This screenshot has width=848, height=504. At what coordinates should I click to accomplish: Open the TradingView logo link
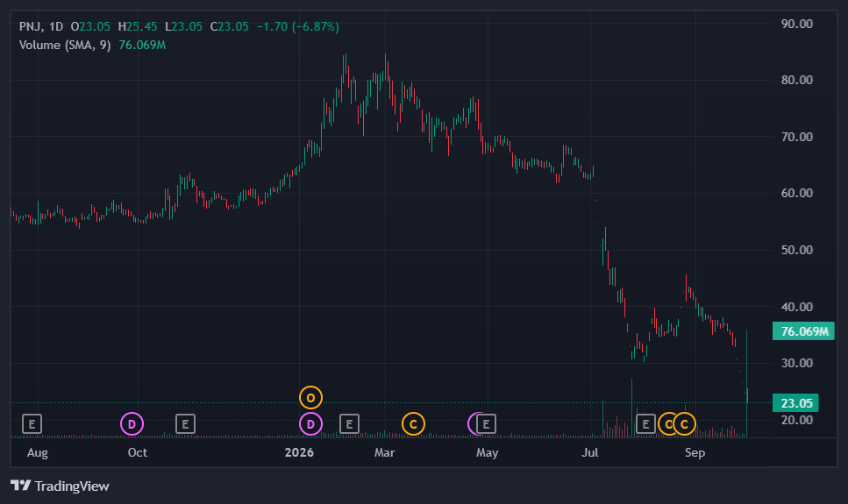click(60, 486)
